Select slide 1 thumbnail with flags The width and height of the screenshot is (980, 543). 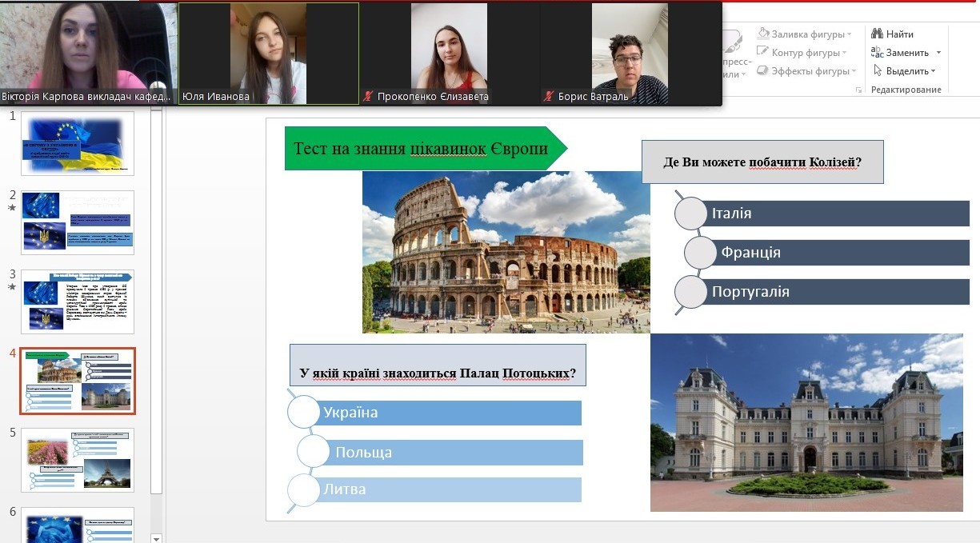[78, 143]
